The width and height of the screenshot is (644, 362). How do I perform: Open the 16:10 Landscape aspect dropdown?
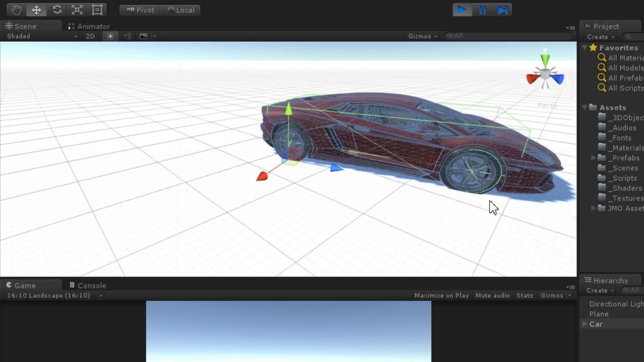pyautogui.click(x=54, y=296)
